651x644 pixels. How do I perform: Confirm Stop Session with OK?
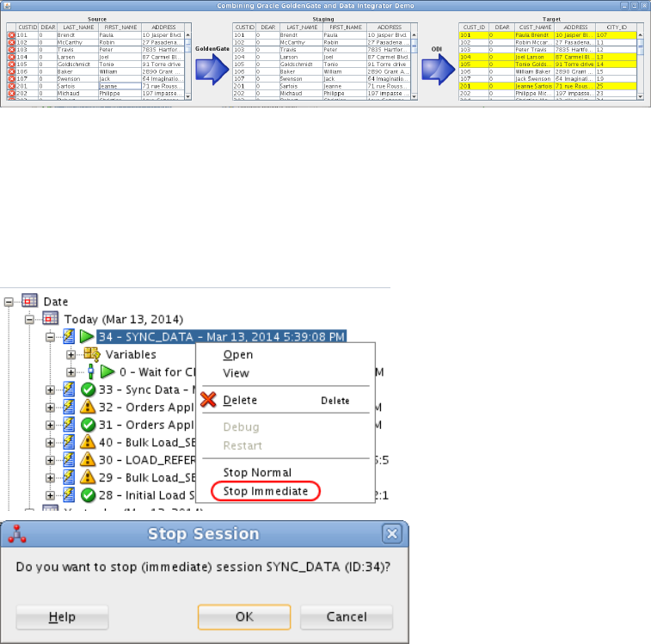click(x=244, y=617)
